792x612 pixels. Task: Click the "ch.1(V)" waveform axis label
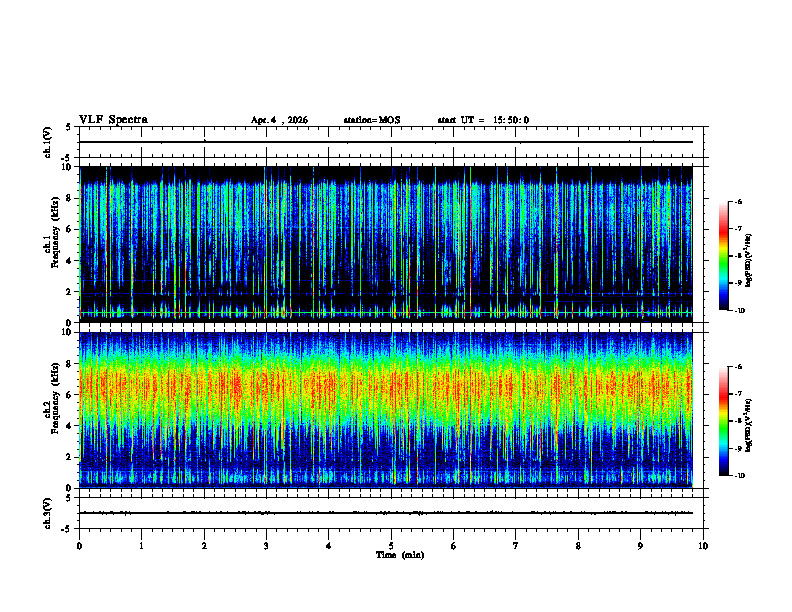[48, 142]
